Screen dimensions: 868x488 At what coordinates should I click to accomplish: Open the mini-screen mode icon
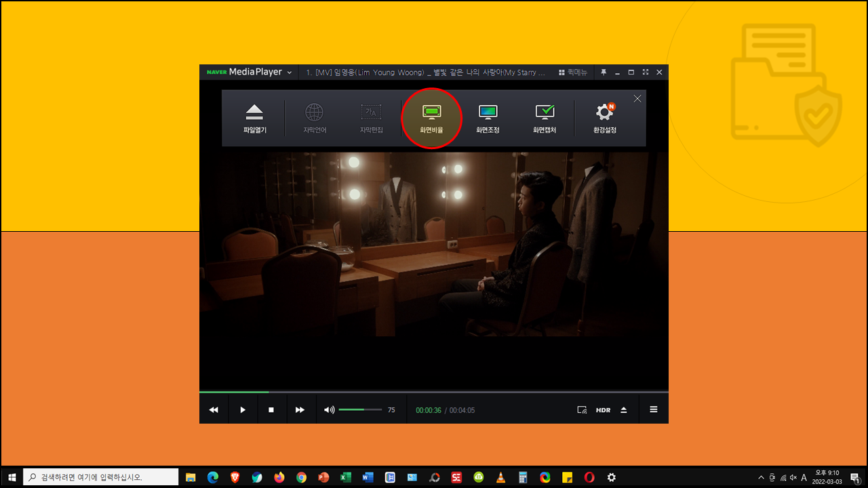pyautogui.click(x=582, y=410)
